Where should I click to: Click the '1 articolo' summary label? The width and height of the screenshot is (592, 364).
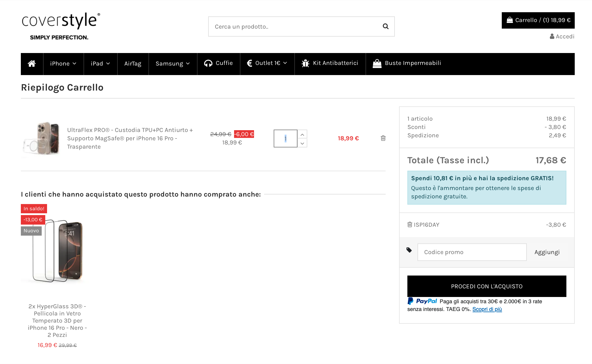(420, 119)
